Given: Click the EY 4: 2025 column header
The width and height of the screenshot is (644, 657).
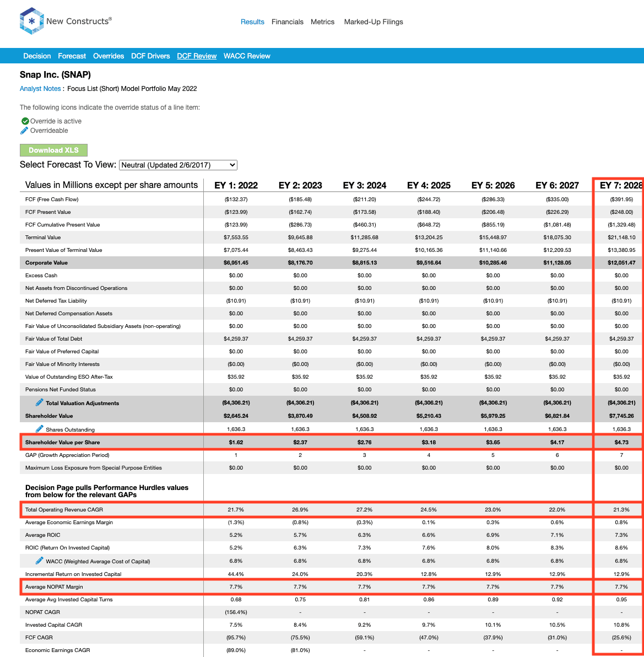Looking at the screenshot, I should coord(429,185).
